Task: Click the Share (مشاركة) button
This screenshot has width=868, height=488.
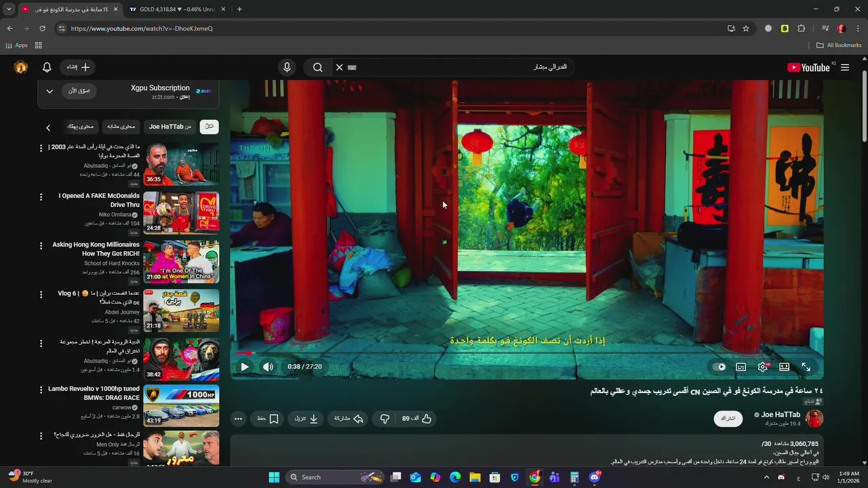Action: coord(349,419)
